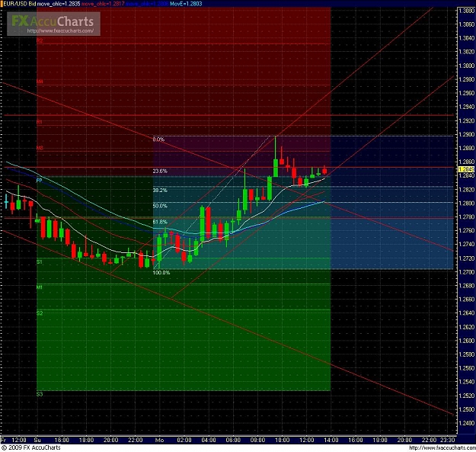Viewport: 476px width, 452px height.
Task: Click 06:00 on the time axis
Action: point(233,440)
